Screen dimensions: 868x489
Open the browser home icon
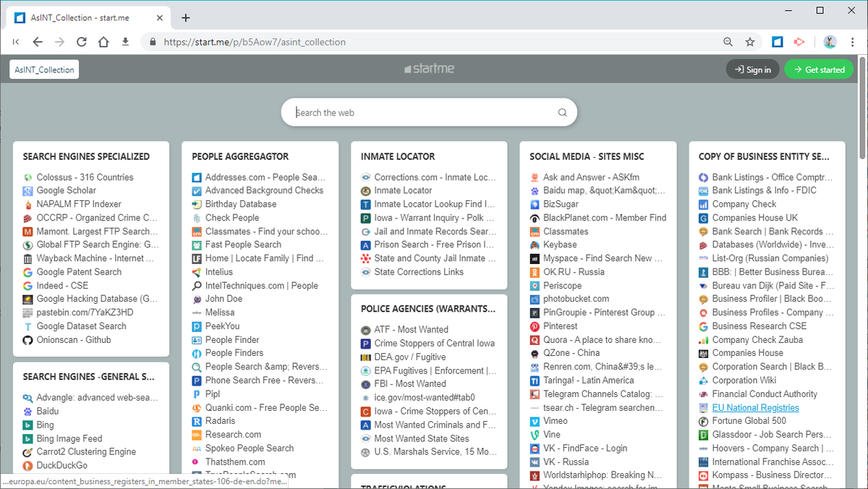click(103, 42)
